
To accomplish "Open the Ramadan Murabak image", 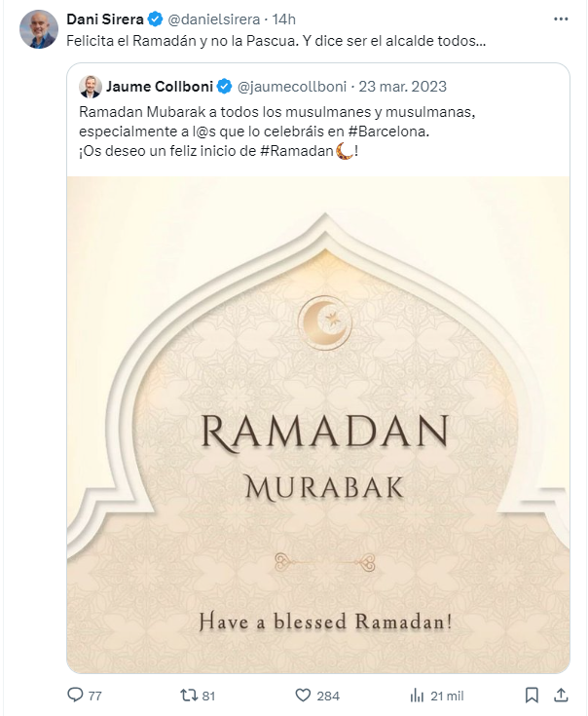I will (317, 424).
